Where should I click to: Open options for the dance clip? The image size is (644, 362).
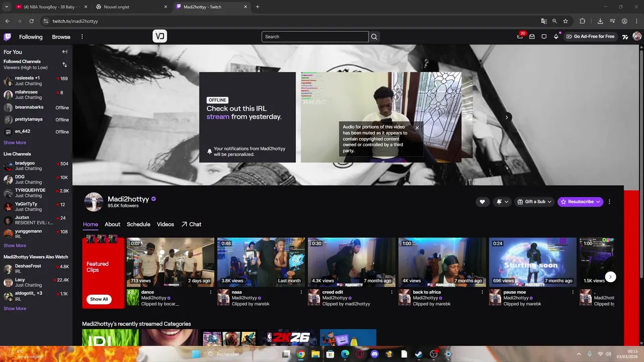click(x=211, y=292)
